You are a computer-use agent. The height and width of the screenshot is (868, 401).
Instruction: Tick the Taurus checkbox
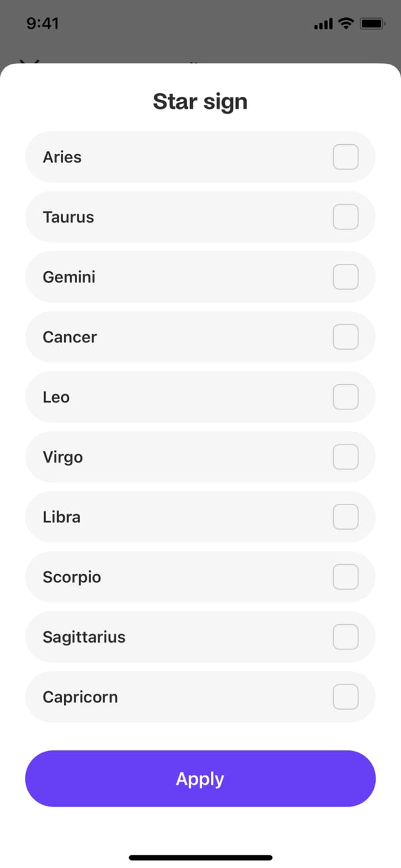345,217
